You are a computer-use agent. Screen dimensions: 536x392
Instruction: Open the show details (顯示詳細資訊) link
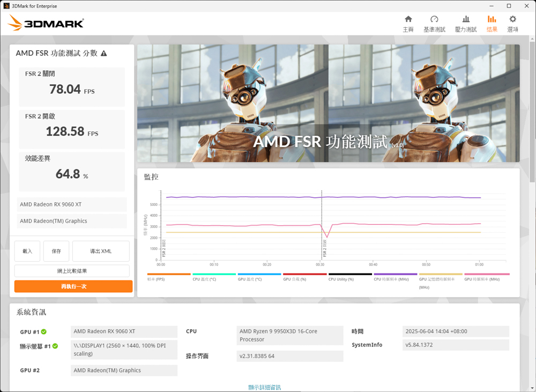click(x=265, y=387)
